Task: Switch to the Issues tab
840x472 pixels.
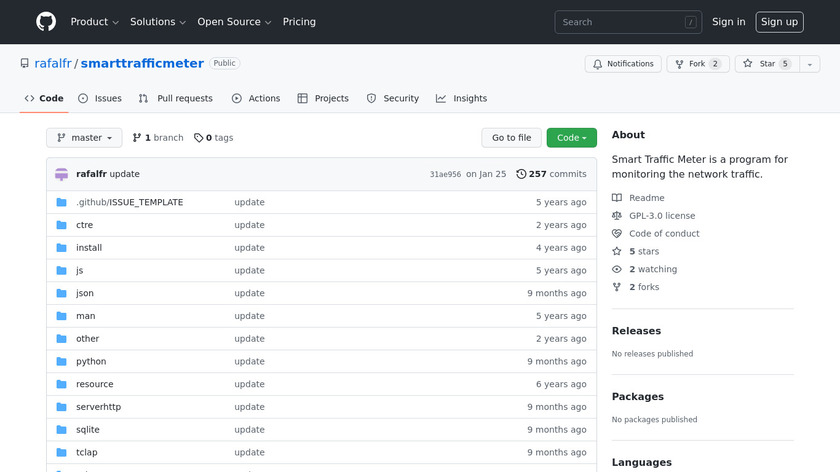Action: point(100,99)
